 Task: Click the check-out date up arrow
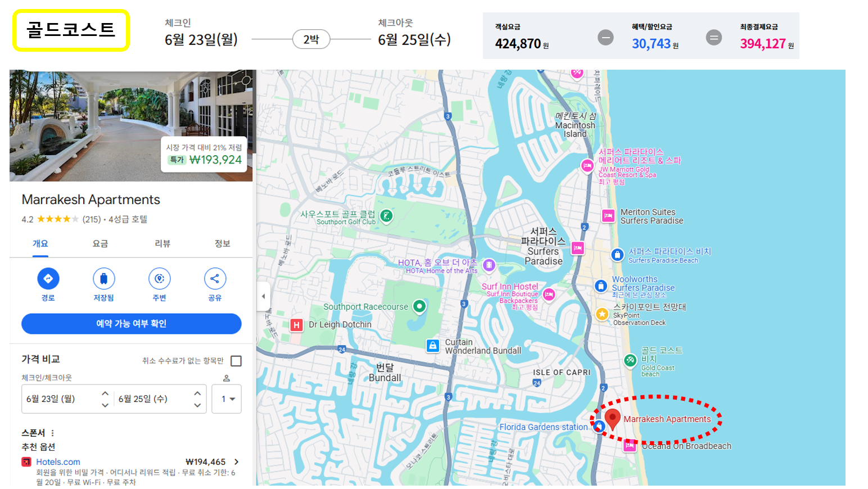[197, 393]
